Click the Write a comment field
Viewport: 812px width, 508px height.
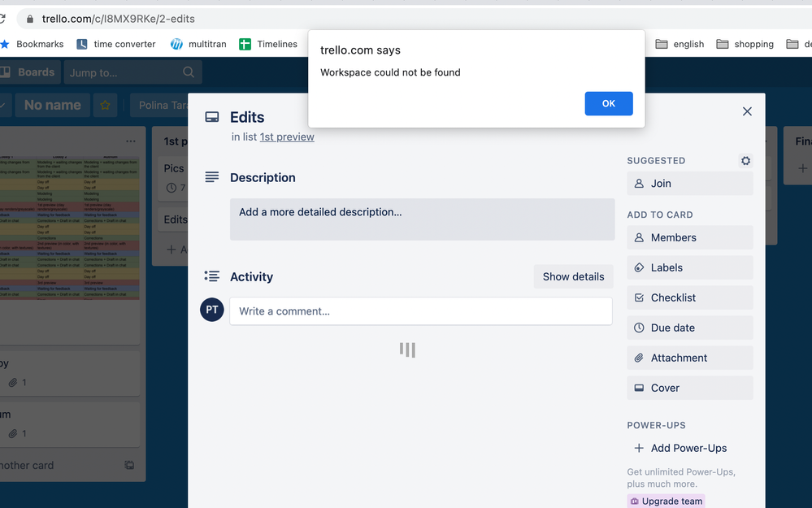[420, 311]
